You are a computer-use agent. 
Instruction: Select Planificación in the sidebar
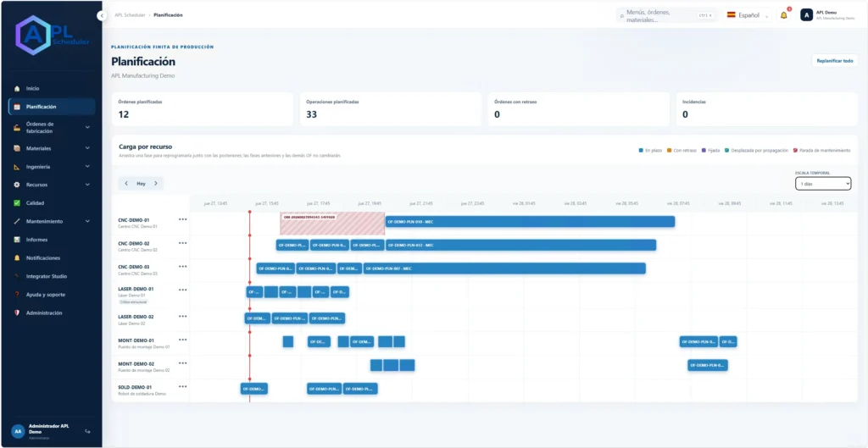(52, 107)
